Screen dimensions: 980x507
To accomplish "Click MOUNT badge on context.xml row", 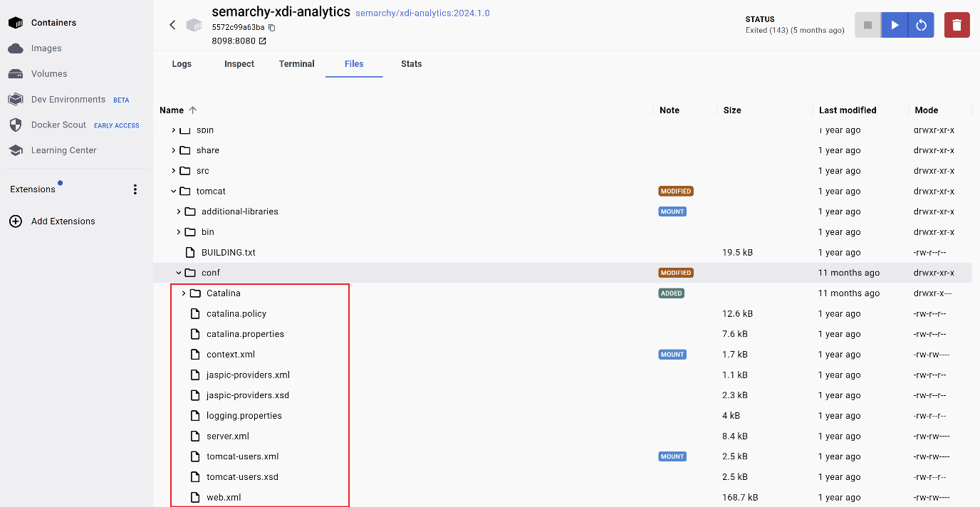I will [672, 355].
